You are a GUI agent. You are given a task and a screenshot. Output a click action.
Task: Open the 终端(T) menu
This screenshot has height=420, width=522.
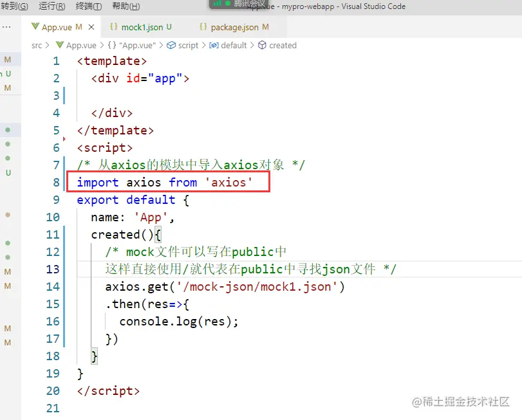pos(89,6)
